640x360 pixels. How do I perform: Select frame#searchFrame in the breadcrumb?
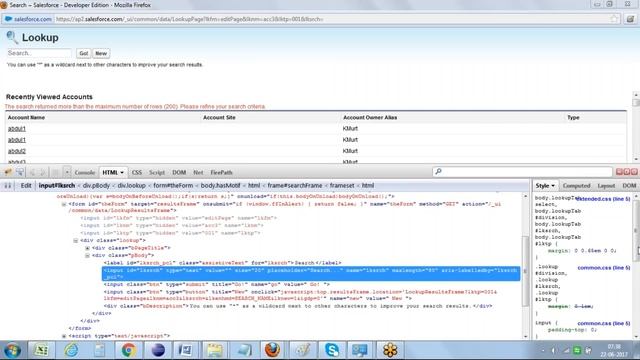[x=295, y=186]
